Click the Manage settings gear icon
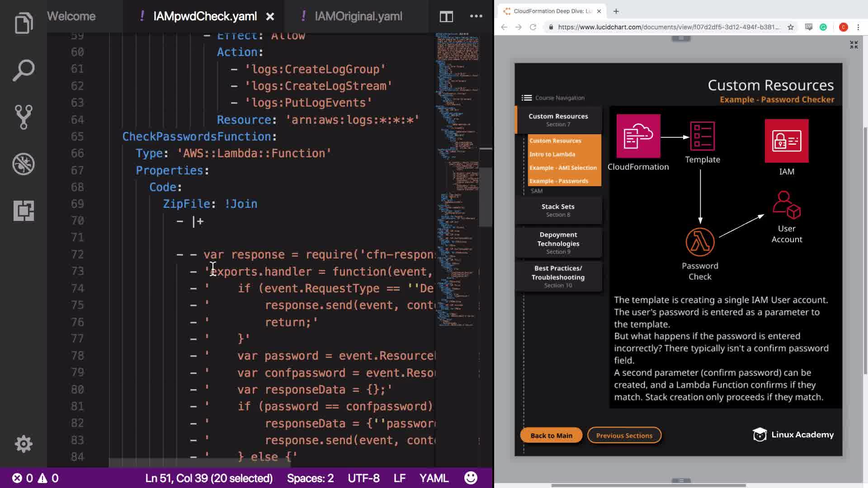Screen dimensions: 868x488 24,444
